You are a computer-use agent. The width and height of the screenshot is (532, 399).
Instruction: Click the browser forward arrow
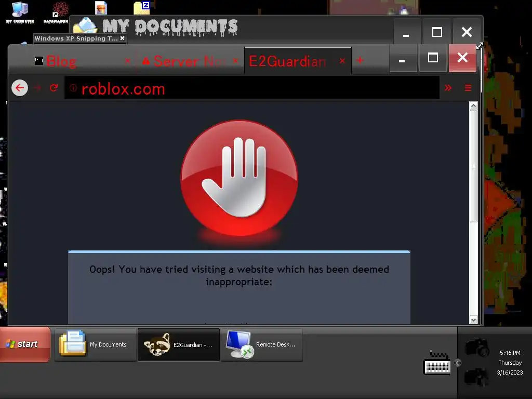[x=37, y=88]
